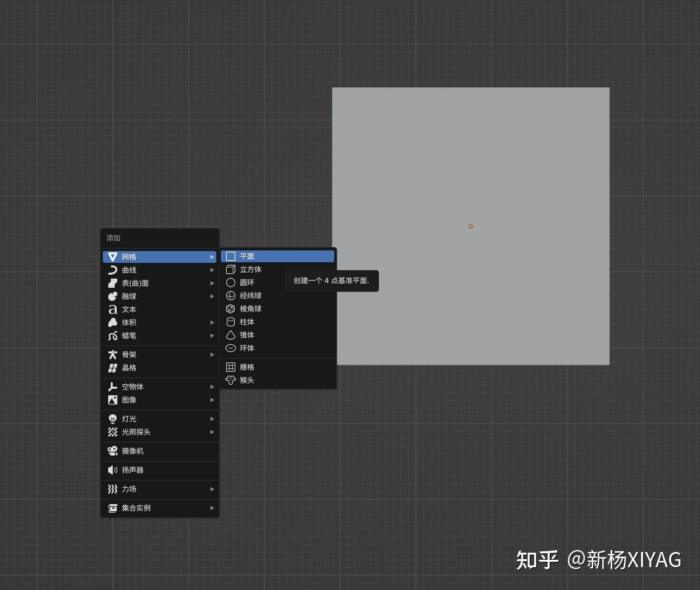Expand the 光照探头 submenu arrow

point(212,432)
